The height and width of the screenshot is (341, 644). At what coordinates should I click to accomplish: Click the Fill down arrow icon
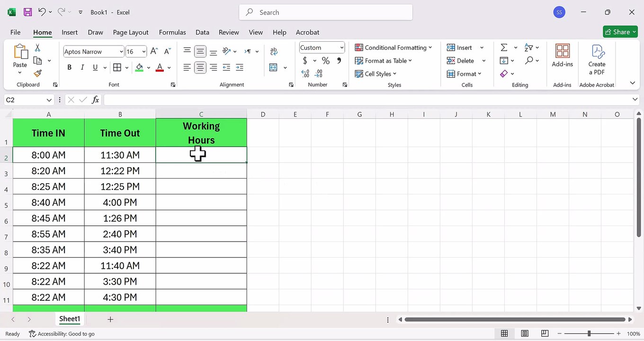(x=504, y=61)
